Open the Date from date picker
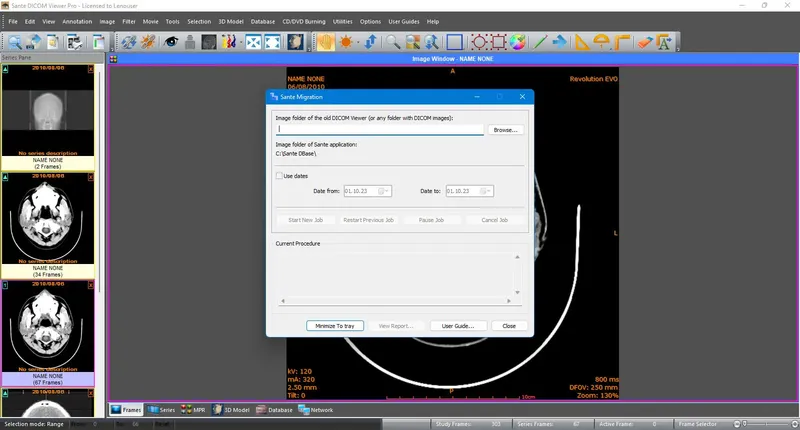This screenshot has width=800, height=430. 384,191
